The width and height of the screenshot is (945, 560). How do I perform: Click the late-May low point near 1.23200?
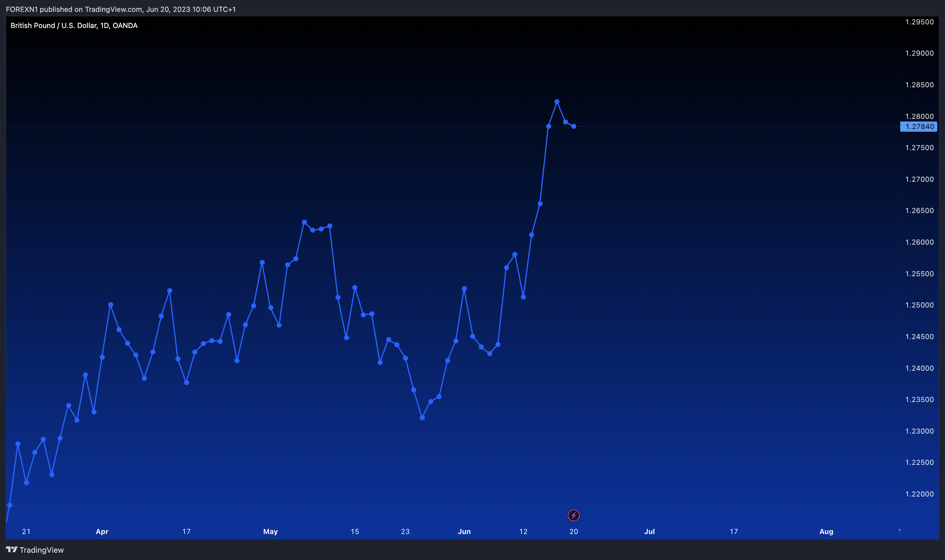(422, 417)
